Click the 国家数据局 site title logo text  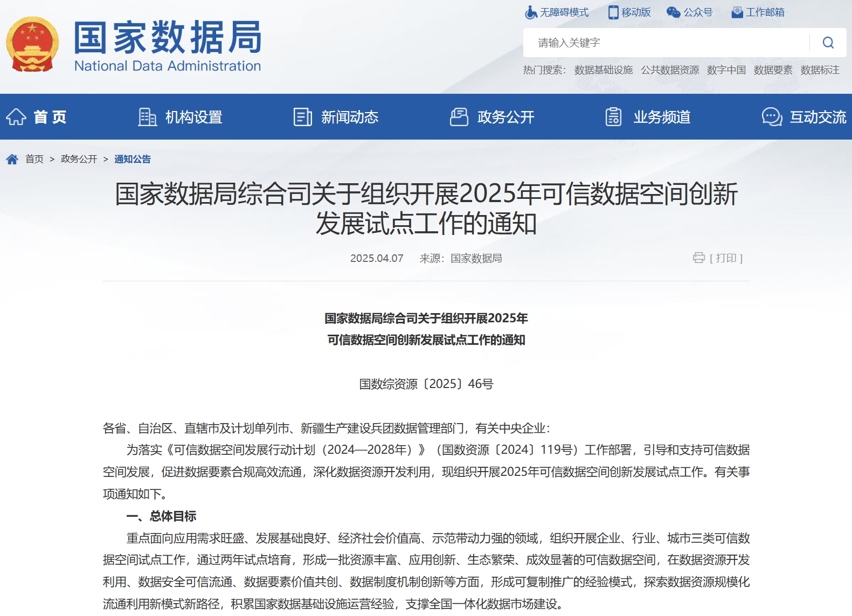[168, 37]
